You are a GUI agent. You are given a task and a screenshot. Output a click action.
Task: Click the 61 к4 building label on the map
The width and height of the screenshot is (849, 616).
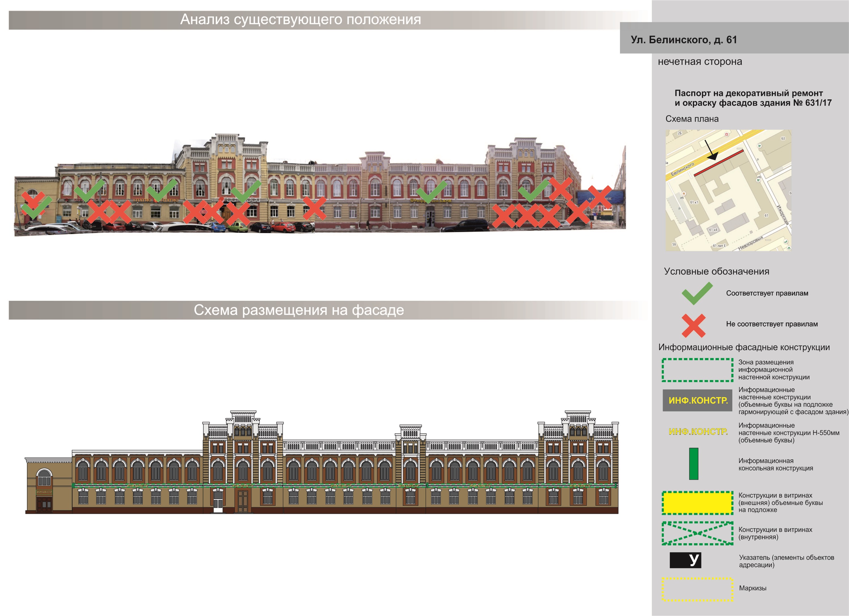713,230
